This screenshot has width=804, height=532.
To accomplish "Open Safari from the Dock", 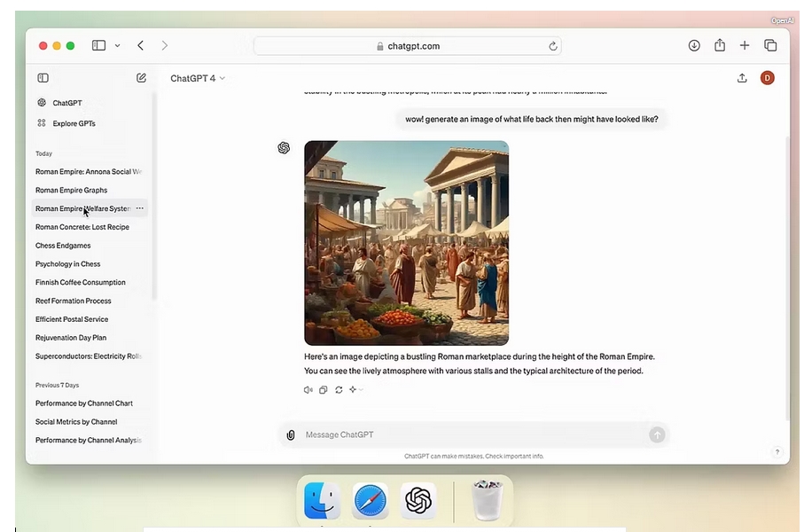I will pos(371,501).
